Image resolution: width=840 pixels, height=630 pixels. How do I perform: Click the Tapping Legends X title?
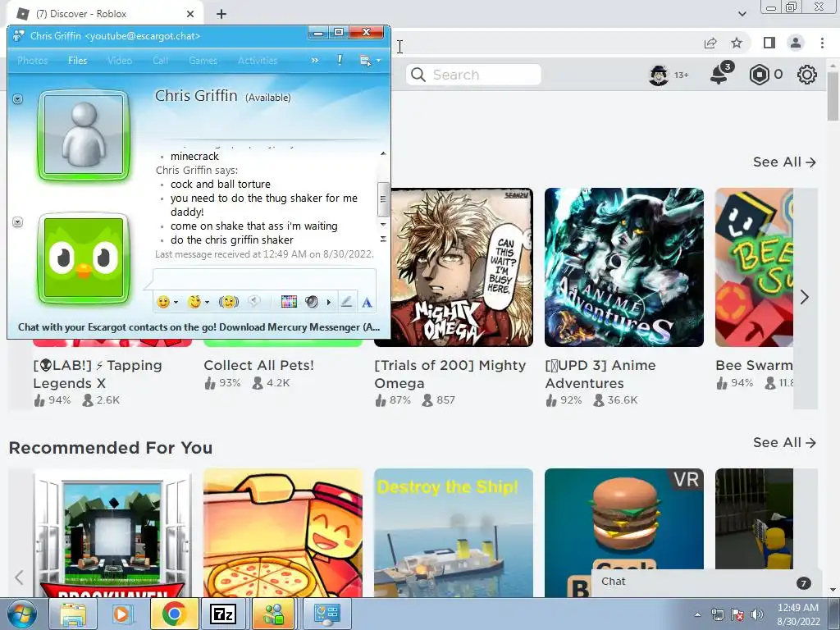click(98, 374)
